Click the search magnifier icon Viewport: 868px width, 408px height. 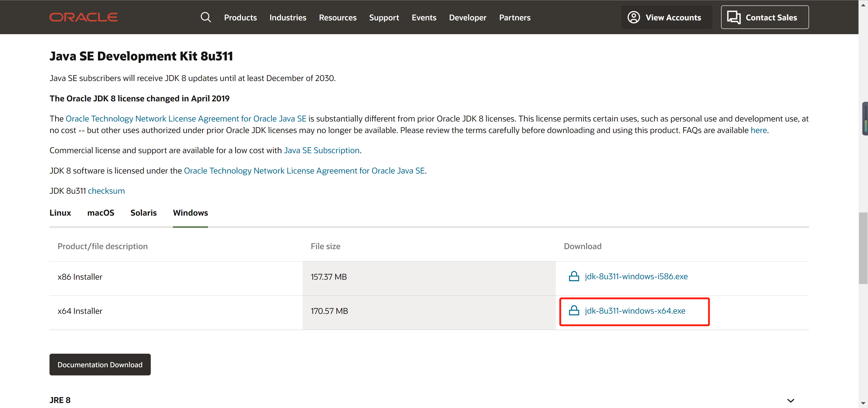coord(205,17)
